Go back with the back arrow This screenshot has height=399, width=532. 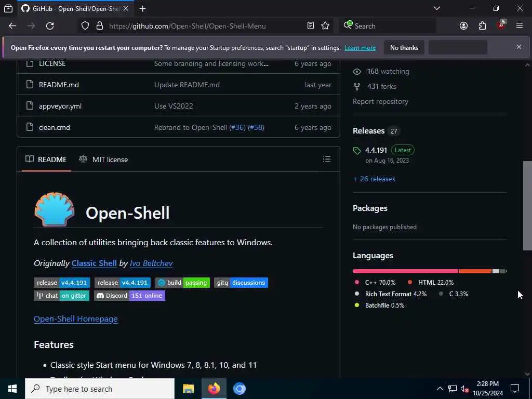pos(12,26)
